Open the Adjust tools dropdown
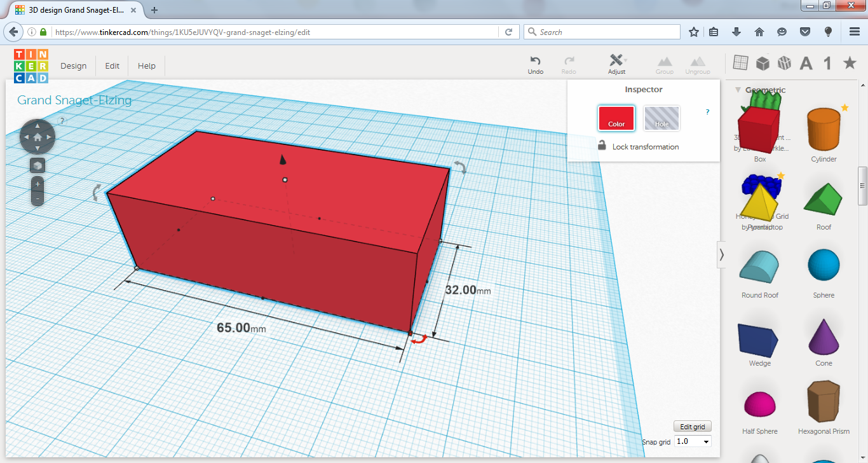 point(616,65)
